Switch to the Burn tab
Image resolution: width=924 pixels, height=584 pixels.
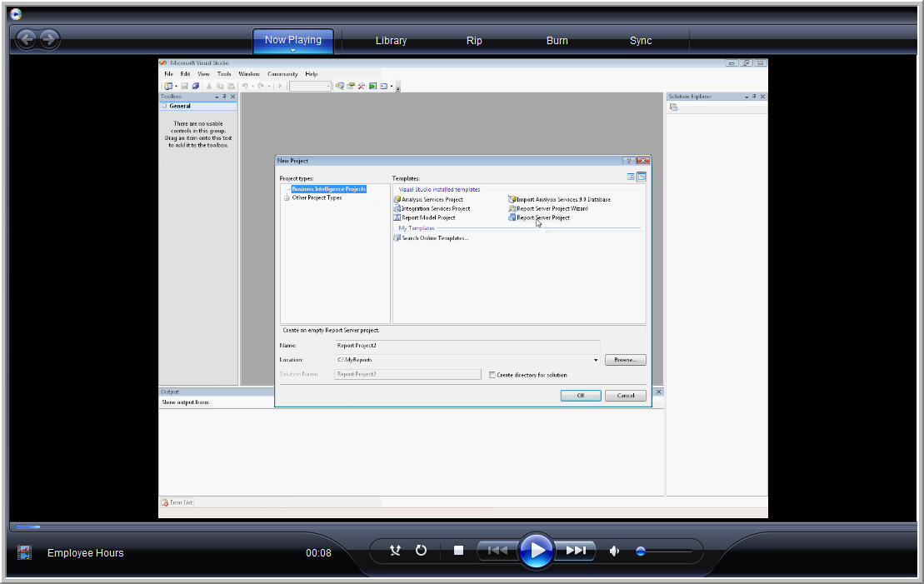pyautogui.click(x=557, y=41)
